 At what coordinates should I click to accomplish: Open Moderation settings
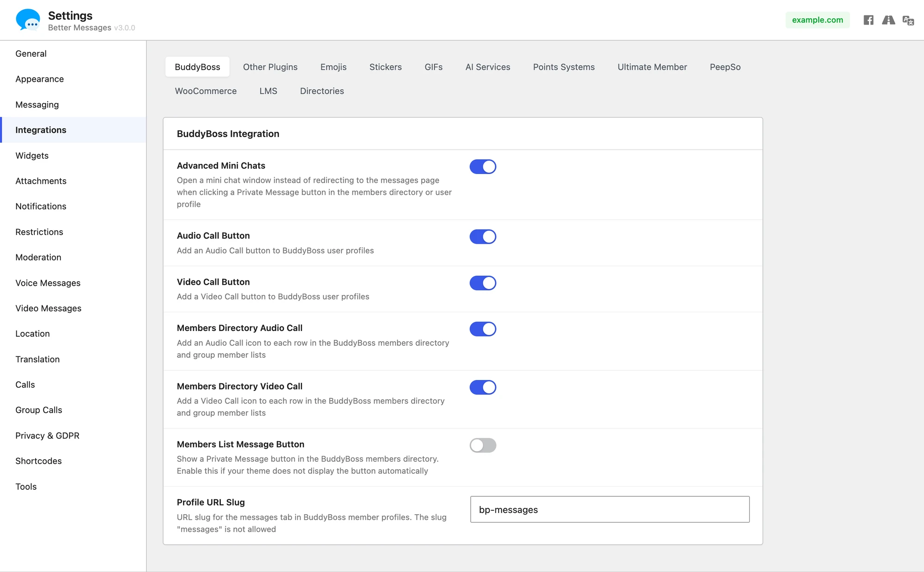pos(73,257)
